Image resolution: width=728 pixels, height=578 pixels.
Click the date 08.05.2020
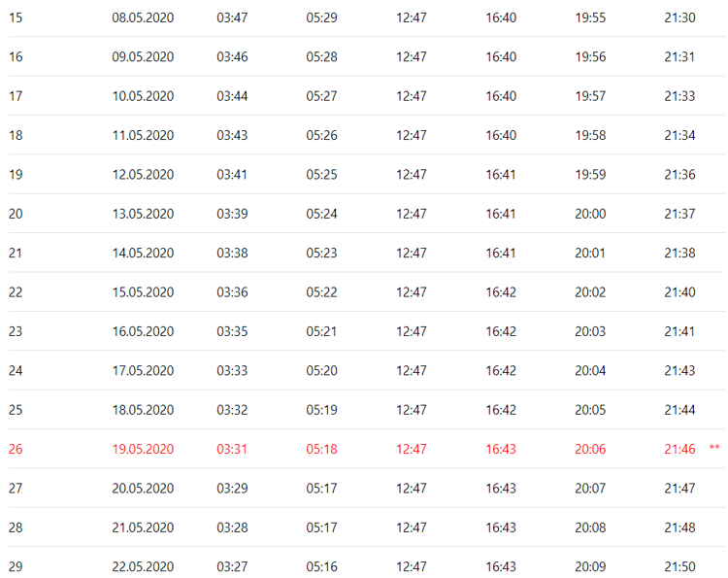[x=143, y=17]
